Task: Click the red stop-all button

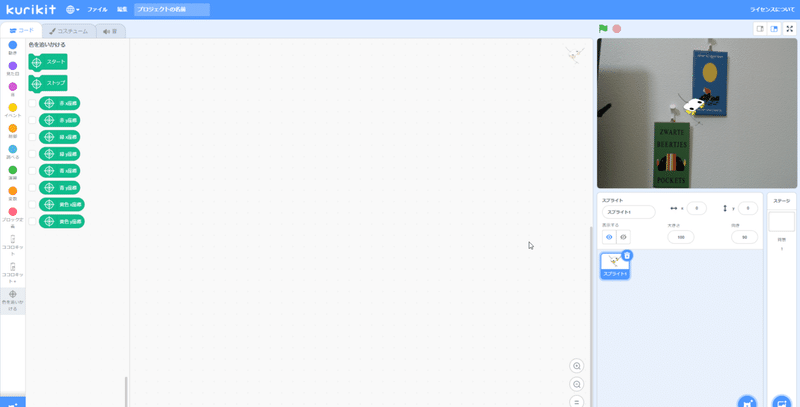Action: pyautogui.click(x=617, y=29)
